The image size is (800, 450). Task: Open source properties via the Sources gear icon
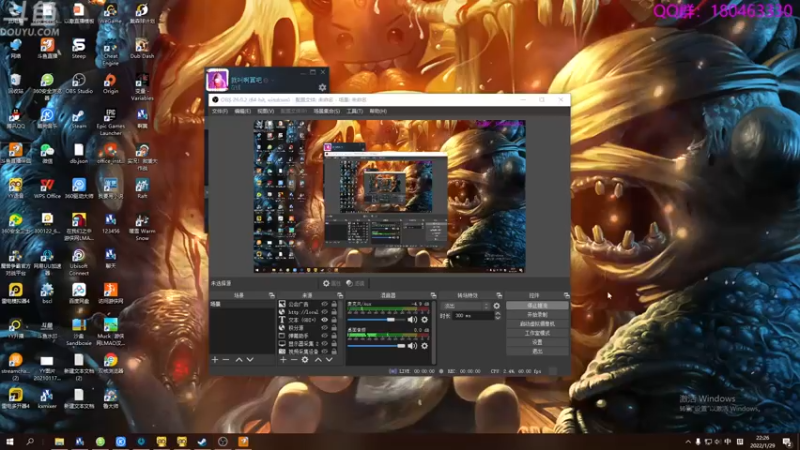tap(305, 360)
